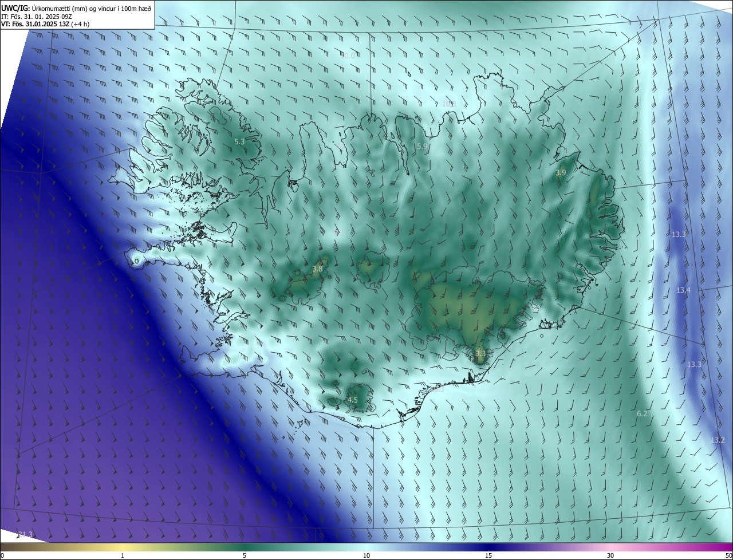Viewport: 733px width, 560px height.
Task: Select the valid time line 'VT: Fös. 31.01.2025 13Z (+4 h)'
Action: 45,24
